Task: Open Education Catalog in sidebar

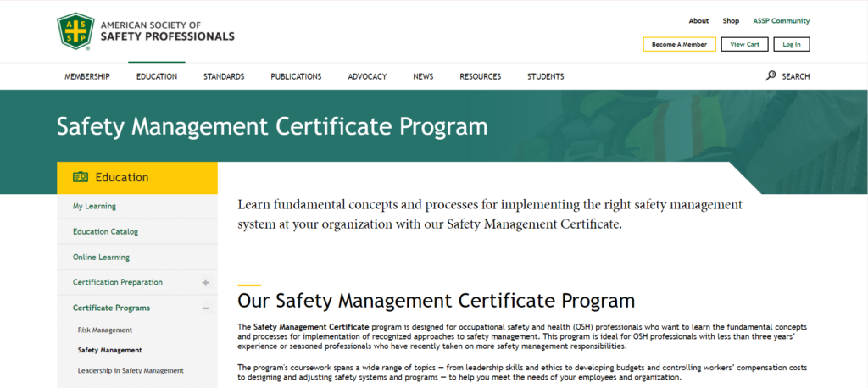Action: (x=105, y=232)
